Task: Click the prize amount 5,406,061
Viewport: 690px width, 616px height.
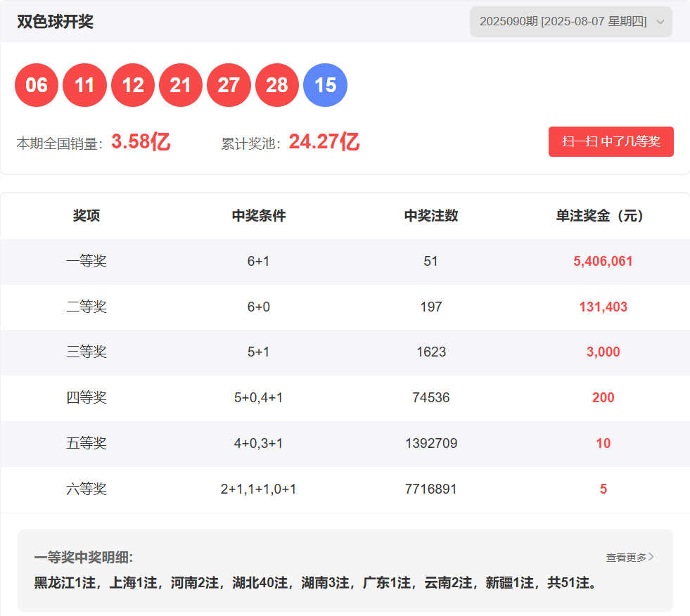Action: [x=603, y=262]
